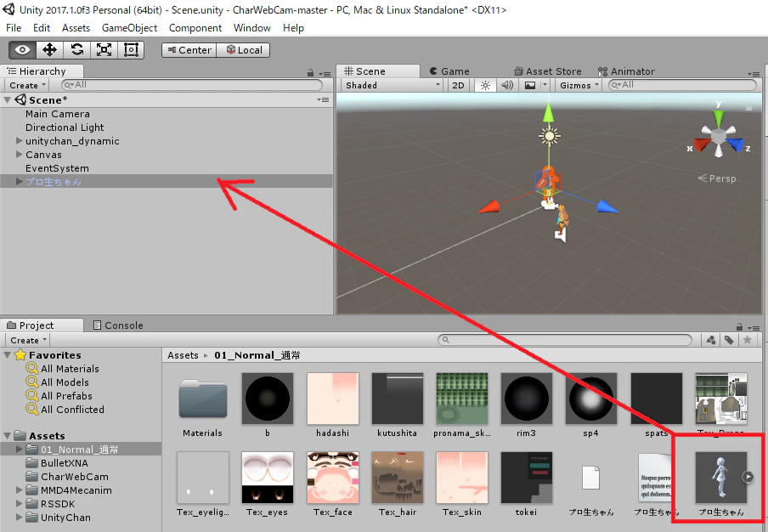Toggle scene effects image button
This screenshot has height=532, width=768.
click(530, 85)
